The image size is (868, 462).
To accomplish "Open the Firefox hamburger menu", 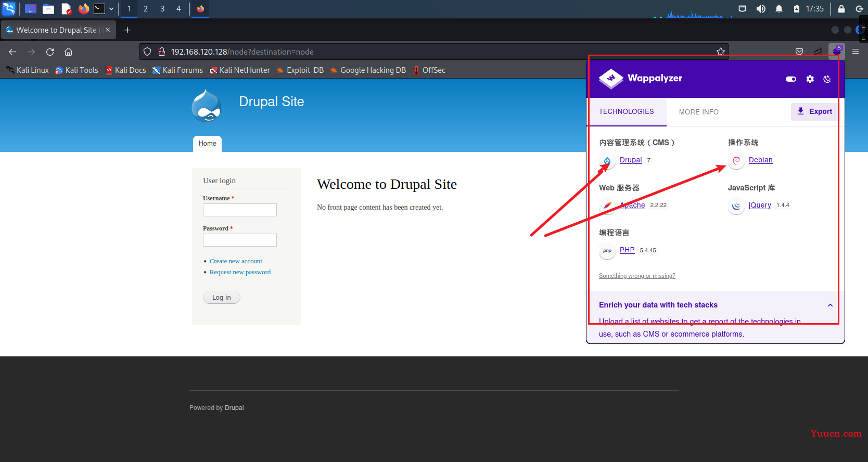I will [x=856, y=52].
